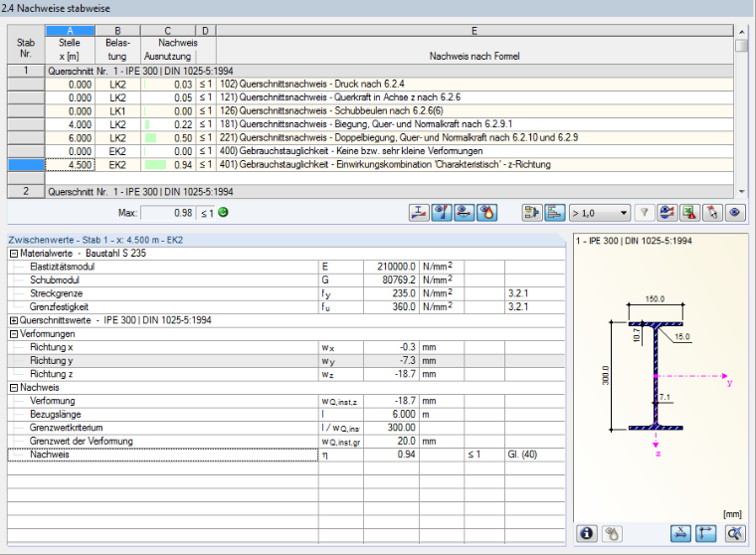This screenshot has width=756, height=555.
Task: Click the IPE 300 cross-section drawing
Action: click(656, 376)
